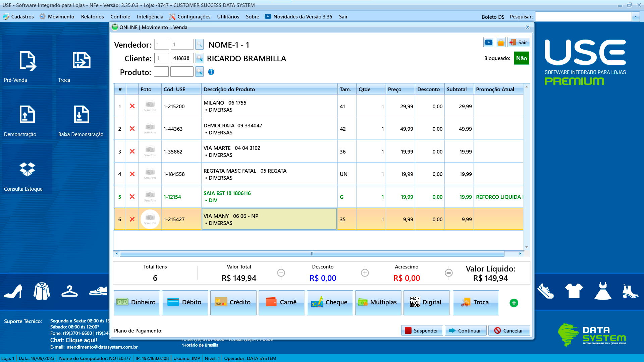Remove item 5 SAIA EST with red X
Viewport: 644px width, 362px height.
[x=132, y=197]
